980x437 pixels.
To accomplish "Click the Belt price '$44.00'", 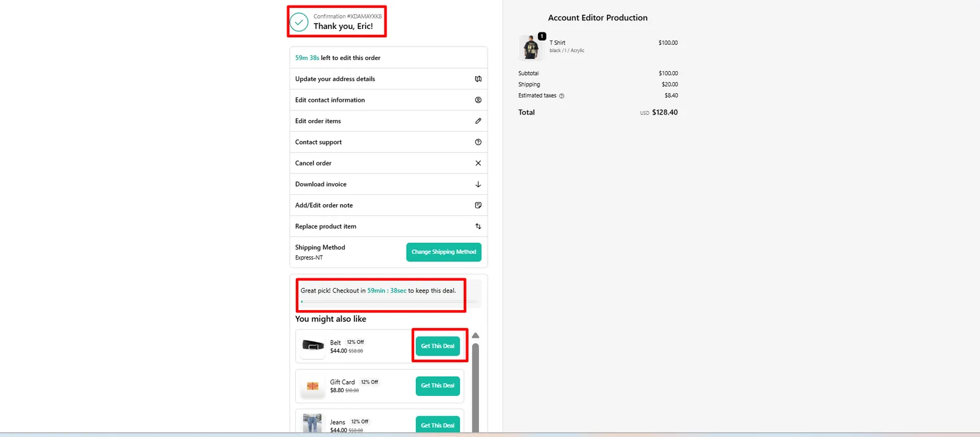I will point(339,351).
